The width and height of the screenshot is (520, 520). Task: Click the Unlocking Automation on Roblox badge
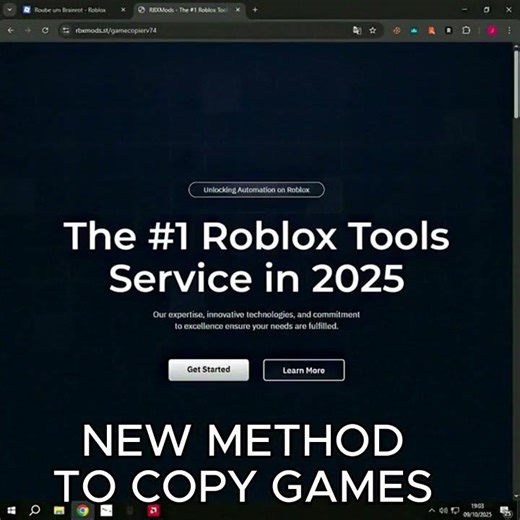click(x=256, y=190)
